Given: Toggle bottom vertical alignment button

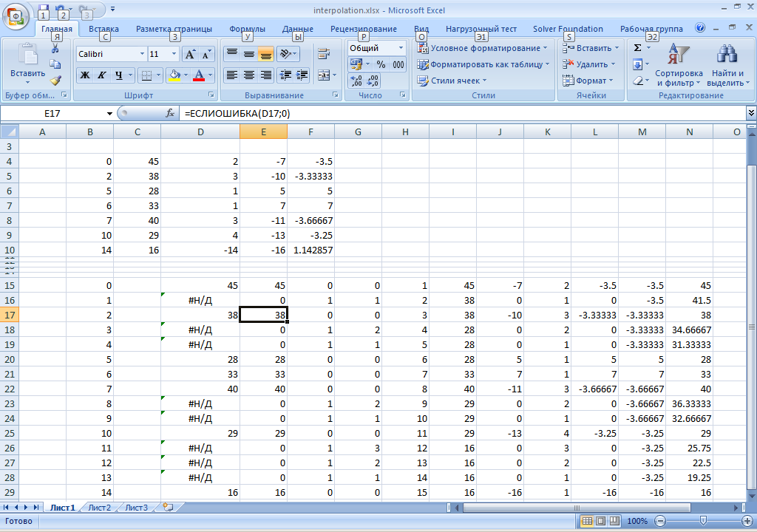Looking at the screenshot, I should click(x=265, y=55).
